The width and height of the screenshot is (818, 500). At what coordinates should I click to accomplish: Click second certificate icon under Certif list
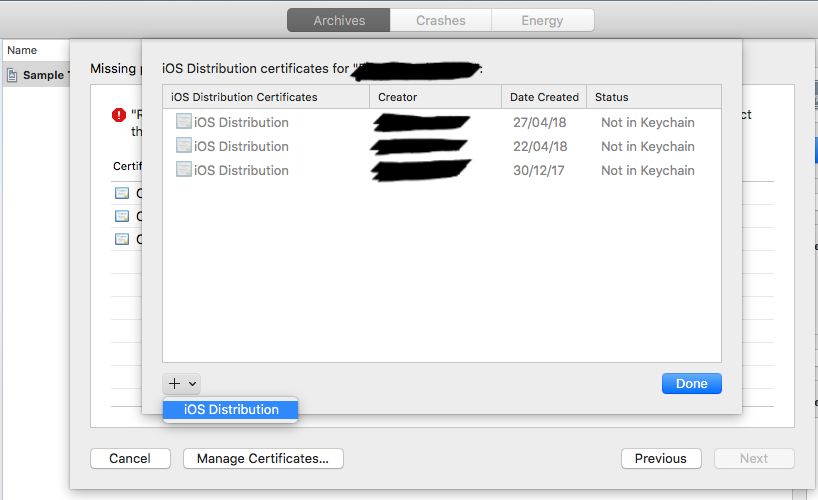(122, 217)
